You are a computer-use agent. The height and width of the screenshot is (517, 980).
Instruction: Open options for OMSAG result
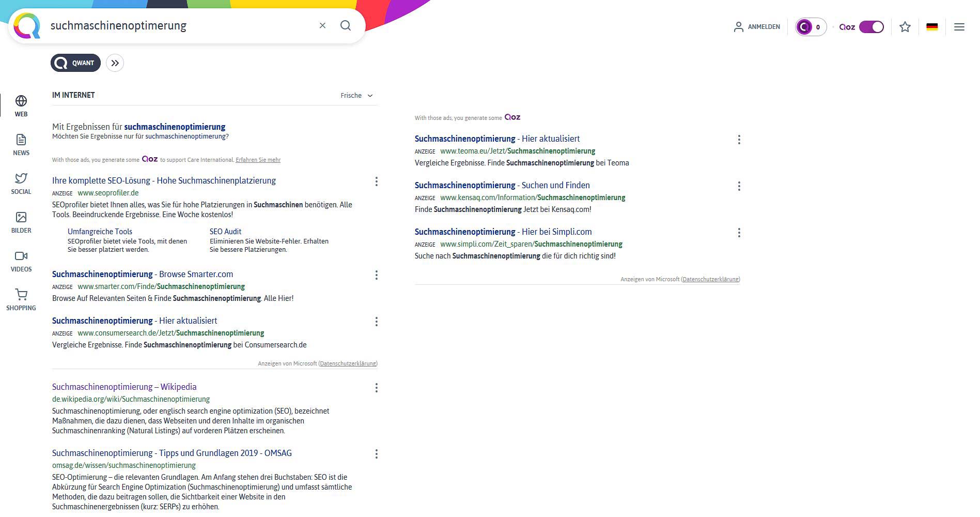pyautogui.click(x=377, y=454)
